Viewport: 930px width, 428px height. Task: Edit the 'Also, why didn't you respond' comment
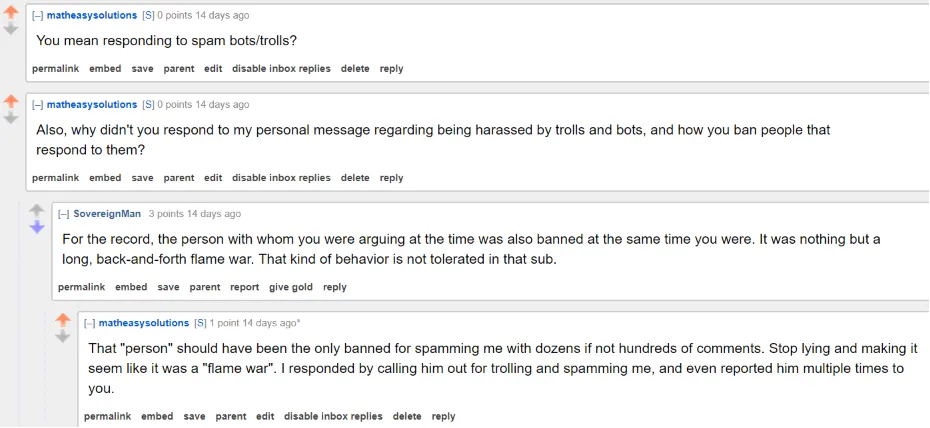(x=213, y=178)
